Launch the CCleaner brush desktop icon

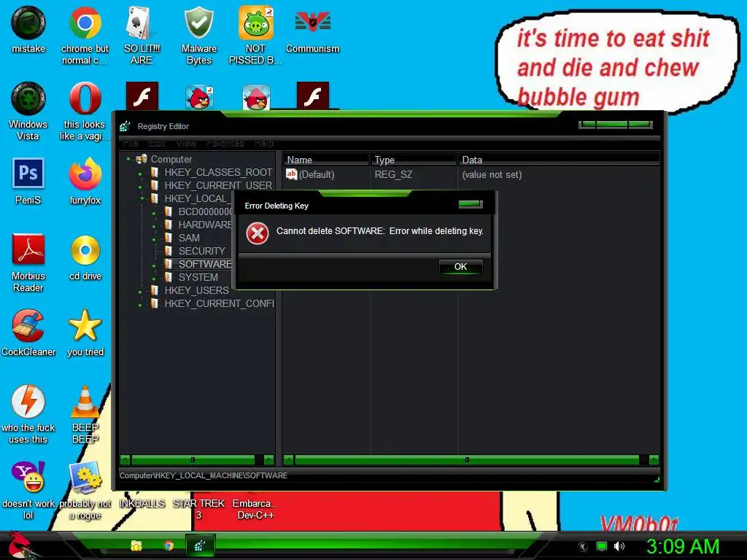(x=28, y=326)
